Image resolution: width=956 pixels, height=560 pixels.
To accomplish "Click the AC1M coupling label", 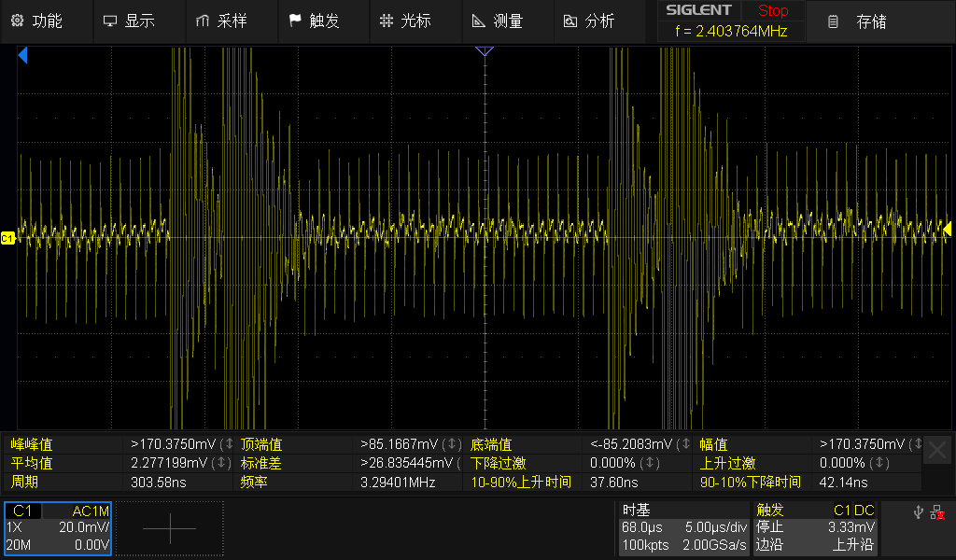I will click(x=91, y=511).
